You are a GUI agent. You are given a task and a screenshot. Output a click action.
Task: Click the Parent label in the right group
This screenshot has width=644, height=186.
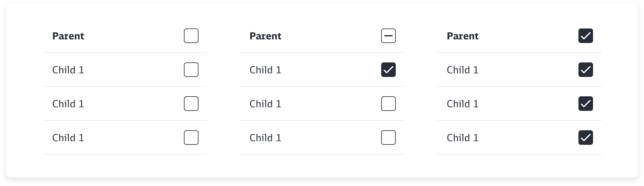click(463, 36)
